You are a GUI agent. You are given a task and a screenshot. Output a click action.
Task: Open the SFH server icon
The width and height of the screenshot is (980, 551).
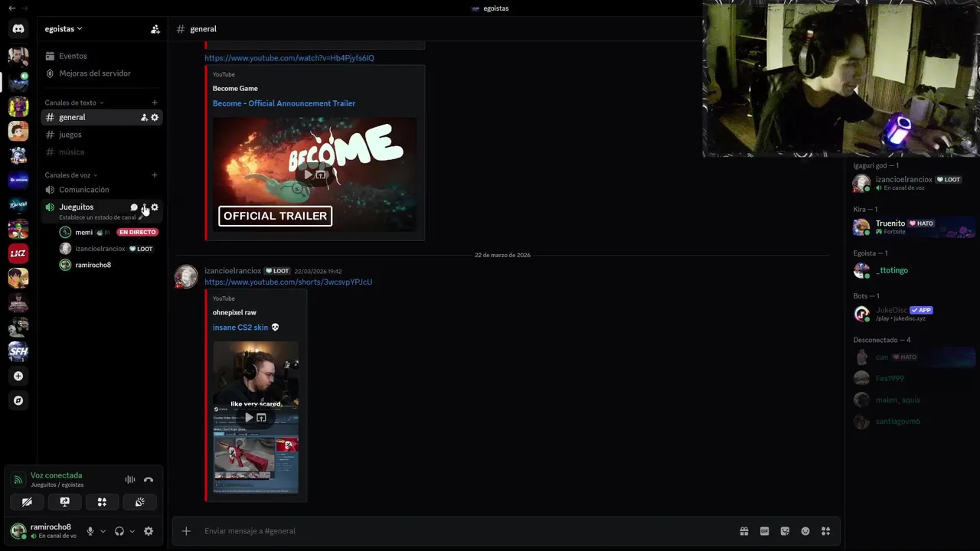18,351
